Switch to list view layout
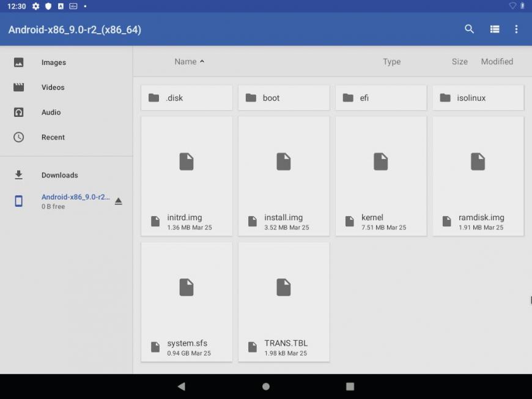532x399 pixels. pyautogui.click(x=495, y=29)
